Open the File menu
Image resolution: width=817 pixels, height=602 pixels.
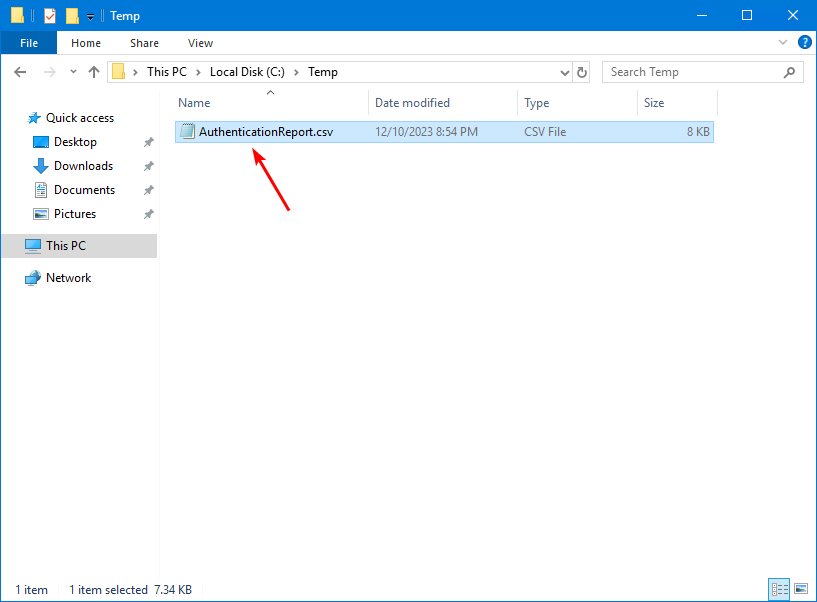pyautogui.click(x=29, y=43)
